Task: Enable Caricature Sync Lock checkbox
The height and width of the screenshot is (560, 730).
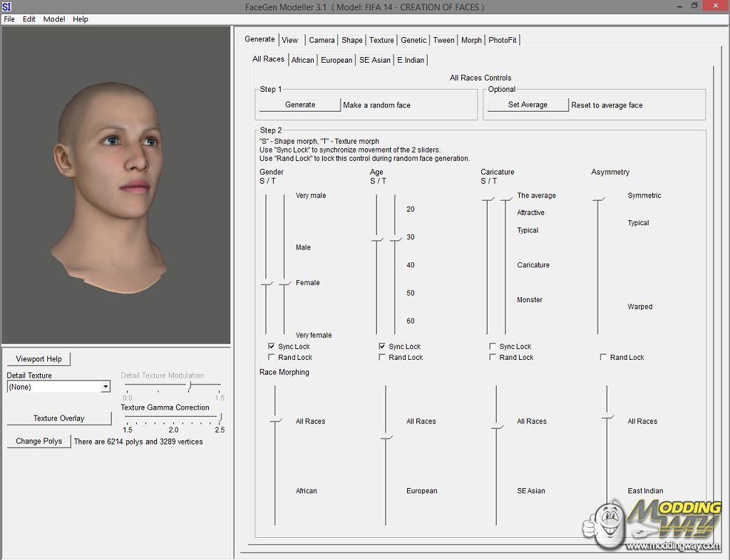Action: [x=493, y=346]
